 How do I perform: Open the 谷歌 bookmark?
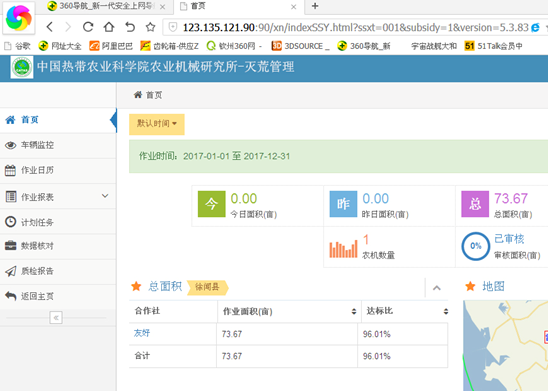point(17,46)
